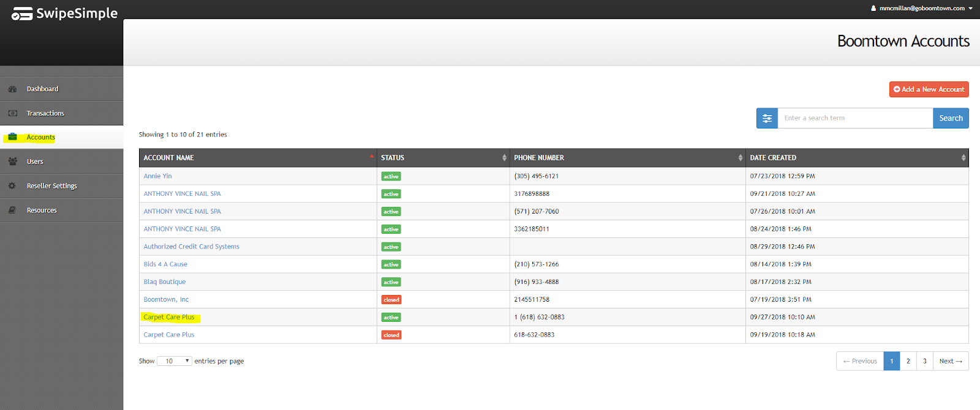980x410 pixels.
Task: Click closed status badge for Boomtown, Inc
Action: click(391, 300)
